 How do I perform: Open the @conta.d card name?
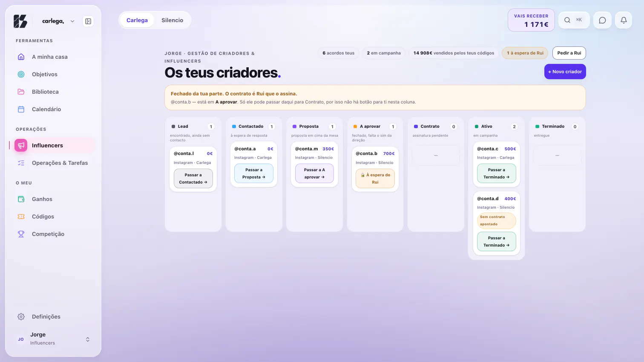(x=488, y=198)
